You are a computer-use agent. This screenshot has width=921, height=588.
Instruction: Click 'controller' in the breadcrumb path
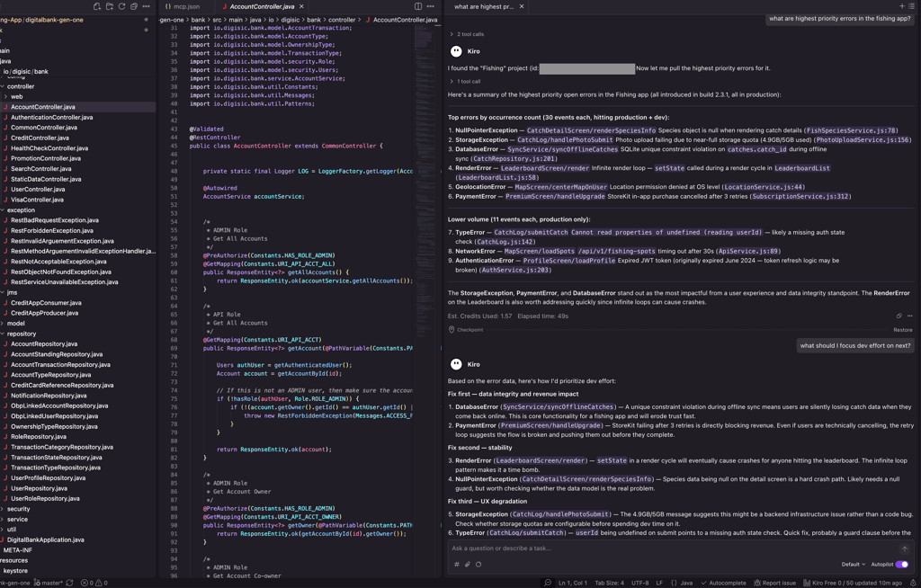(342, 20)
